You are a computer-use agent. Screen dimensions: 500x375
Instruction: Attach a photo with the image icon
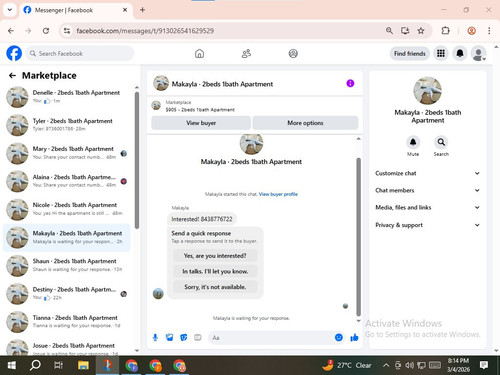(x=170, y=338)
